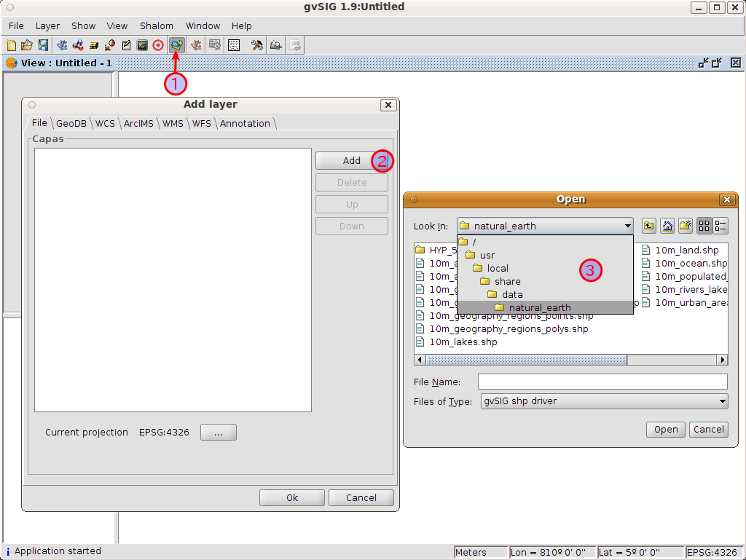Collapse the Look In dropdown arrow
The image size is (746, 560).
[x=627, y=226]
